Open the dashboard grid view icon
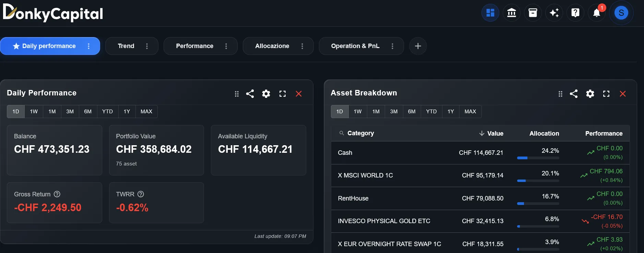The width and height of the screenshot is (644, 253). [x=490, y=13]
